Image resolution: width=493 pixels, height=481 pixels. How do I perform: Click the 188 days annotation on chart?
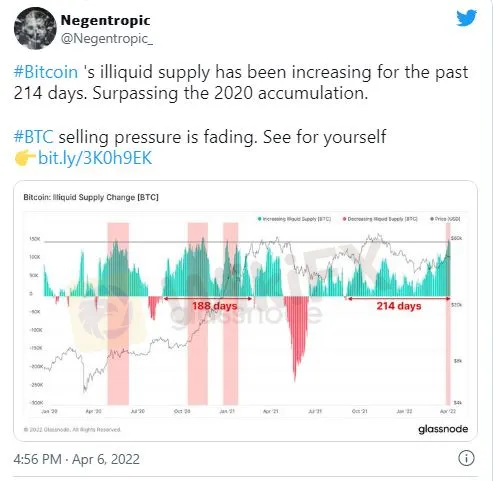pos(215,306)
